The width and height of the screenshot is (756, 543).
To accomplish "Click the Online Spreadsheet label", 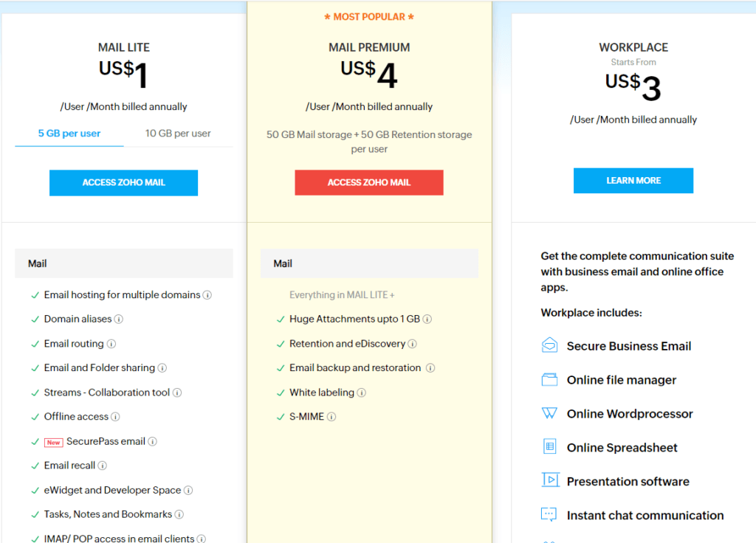I will coord(622,448).
